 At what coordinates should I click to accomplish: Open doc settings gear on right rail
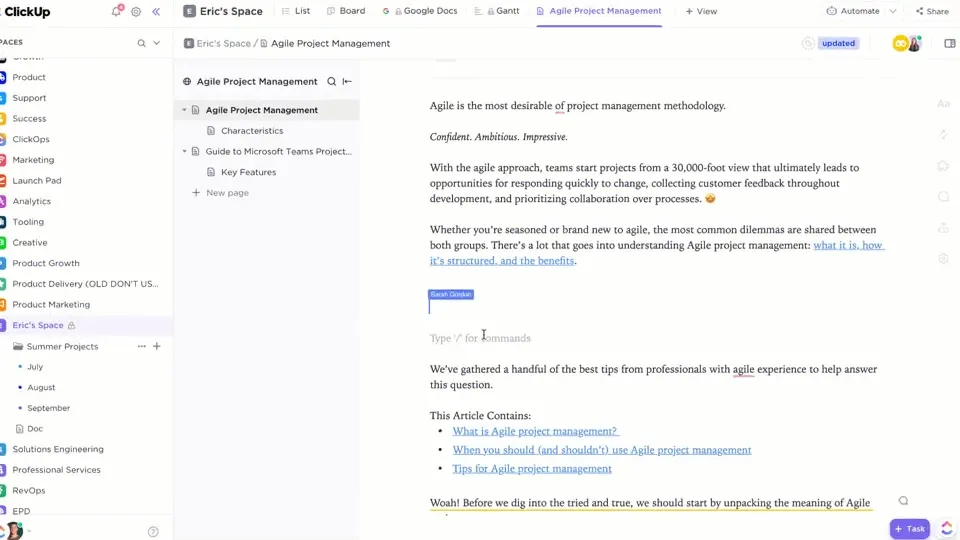pyautogui.click(x=943, y=258)
